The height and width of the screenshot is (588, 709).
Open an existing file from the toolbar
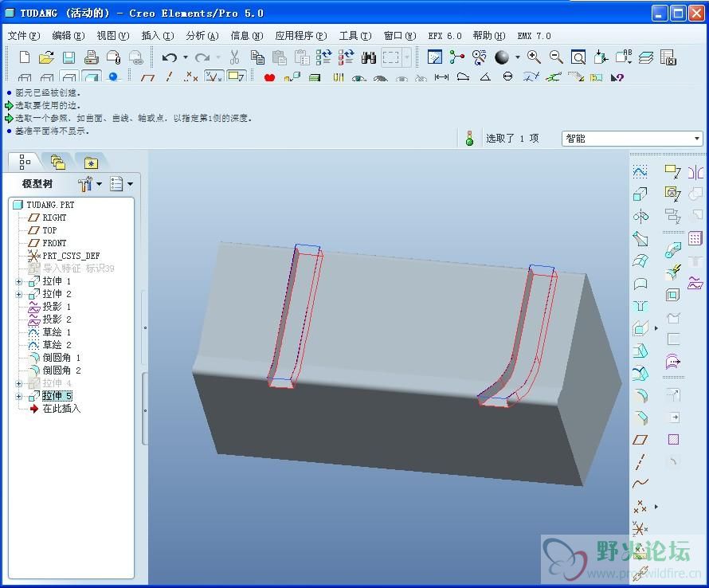click(46, 57)
